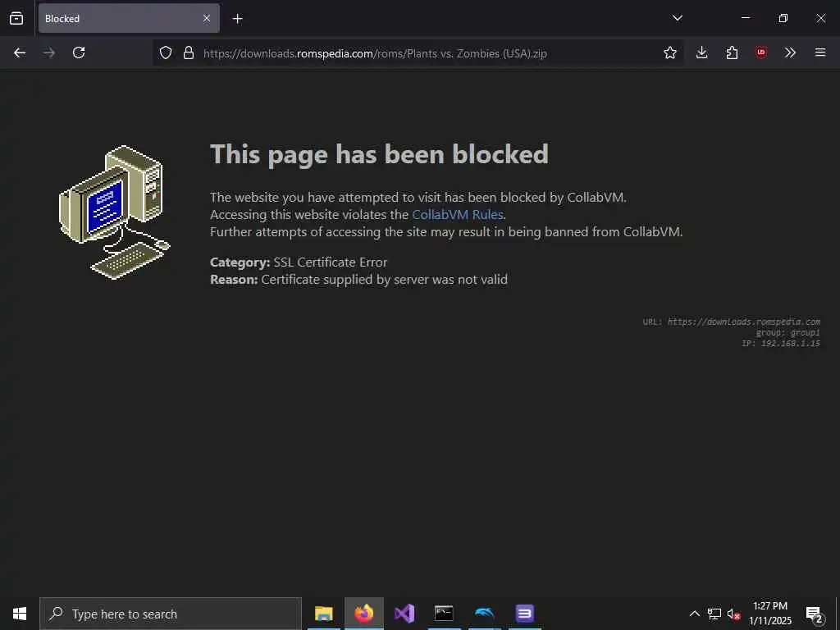This screenshot has height=630, width=840.
Task: Go forward one page
Action: click(49, 52)
